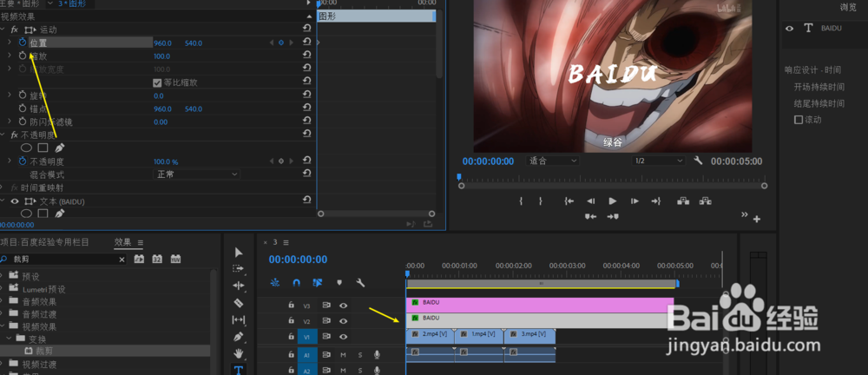Image resolution: width=868 pixels, height=375 pixels.
Task: Hide BAIDU layer in graphics panel
Action: 789,29
